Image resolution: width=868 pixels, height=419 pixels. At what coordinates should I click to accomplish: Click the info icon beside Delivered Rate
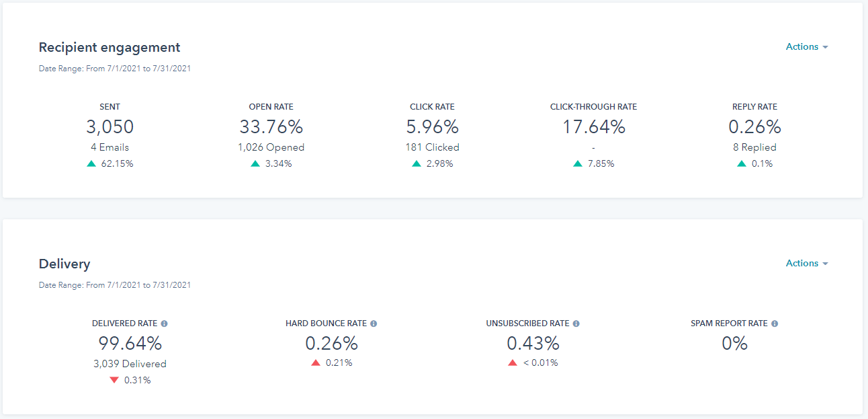(165, 323)
